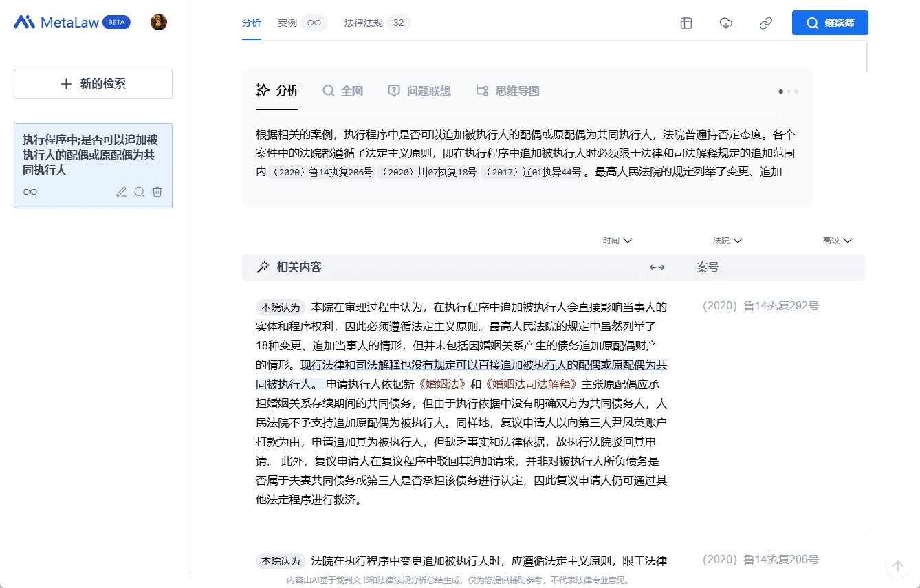Edit the saved search with the pencil icon

(122, 192)
